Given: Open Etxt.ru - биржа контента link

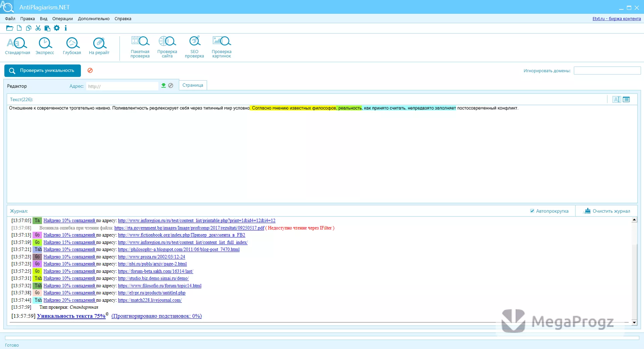Looking at the screenshot, I should pyautogui.click(x=616, y=19).
